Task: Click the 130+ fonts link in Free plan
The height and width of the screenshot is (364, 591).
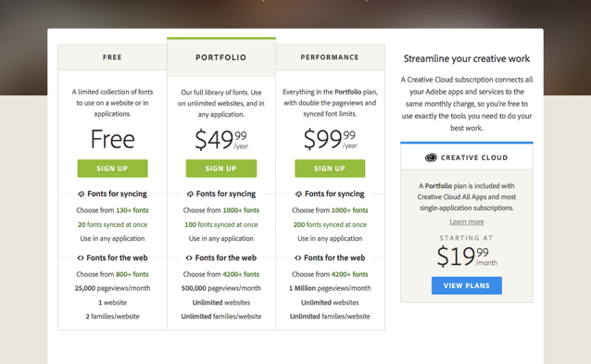Action: click(x=132, y=210)
